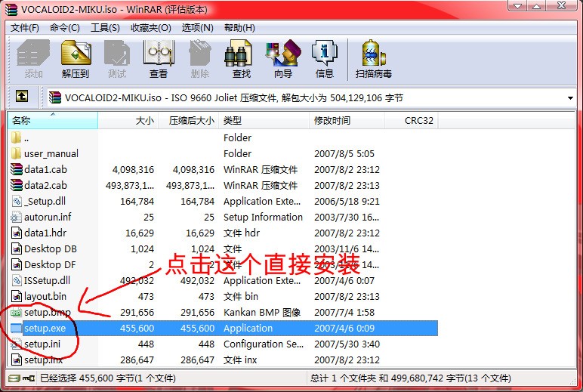Select the autorun.inf file name
This screenshot has height=392, width=583.
(48, 217)
